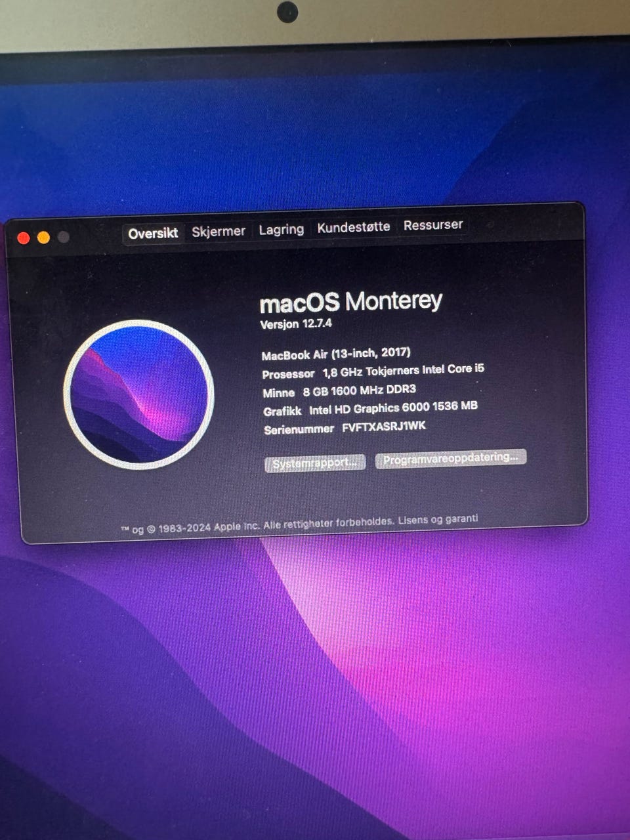Click Intel HD Graphics 6000 1536 MB

[393, 408]
